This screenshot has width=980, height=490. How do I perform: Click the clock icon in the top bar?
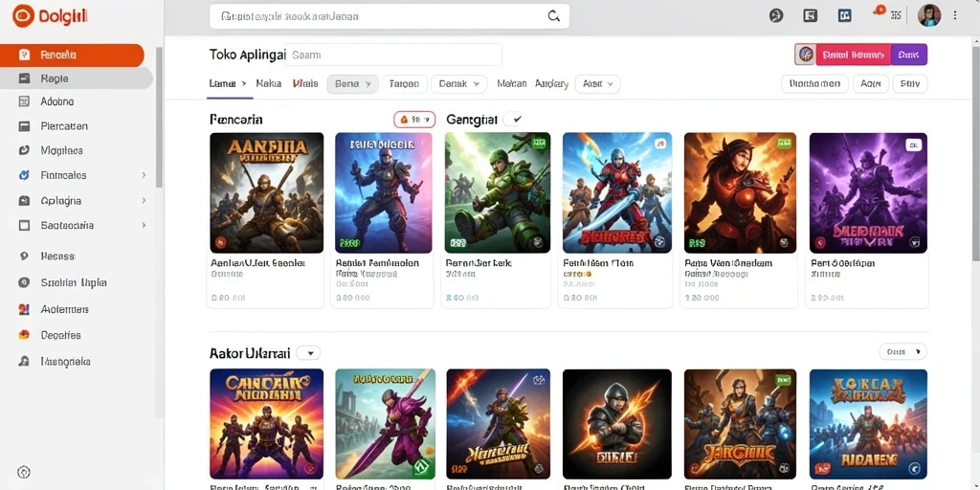(x=776, y=16)
